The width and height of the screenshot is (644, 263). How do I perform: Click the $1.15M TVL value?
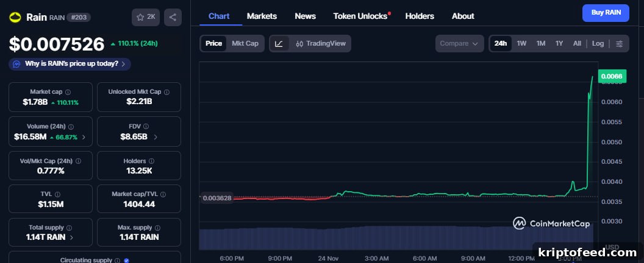51,204
